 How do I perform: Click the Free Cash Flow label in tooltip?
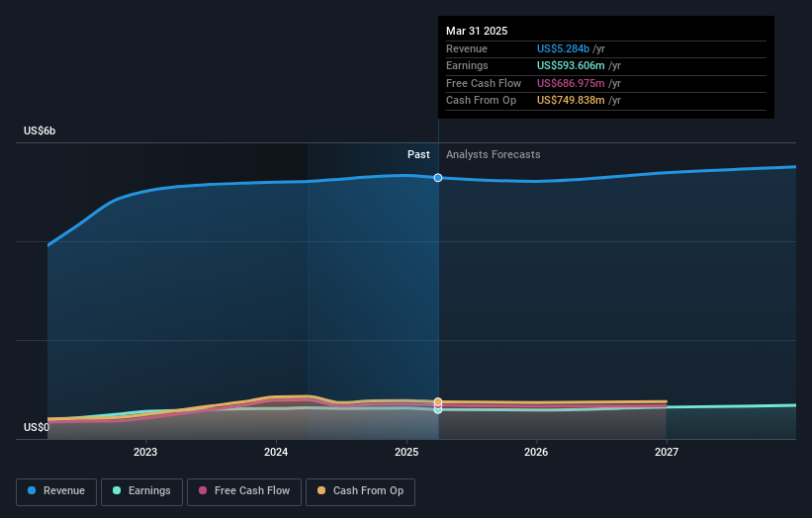point(484,83)
